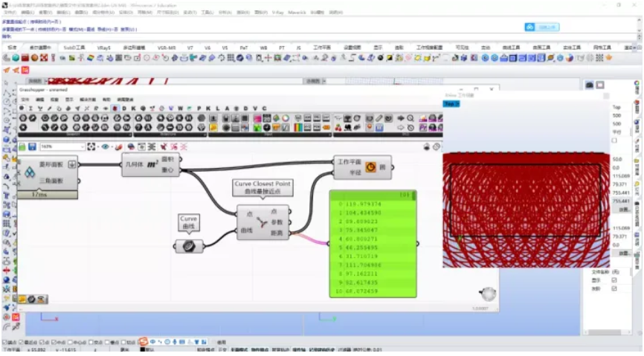Save the Grasshopper file with floppy icon
This screenshot has height=356, width=644.
point(32,147)
